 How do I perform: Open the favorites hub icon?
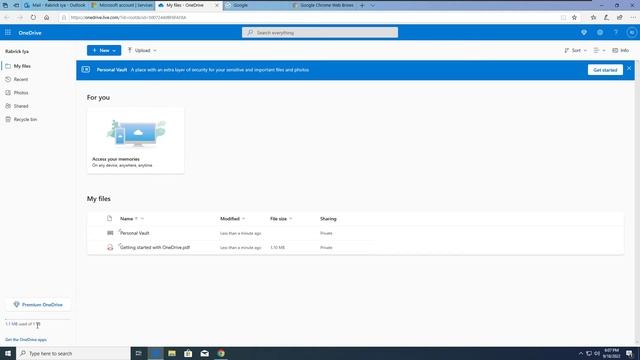point(593,18)
